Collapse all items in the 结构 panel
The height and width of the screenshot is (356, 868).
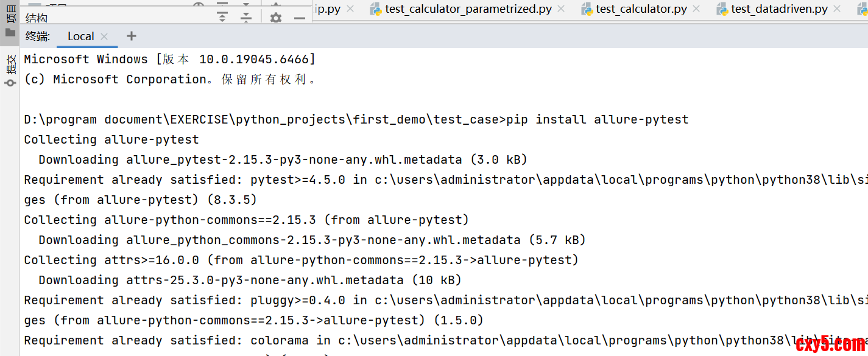[245, 17]
